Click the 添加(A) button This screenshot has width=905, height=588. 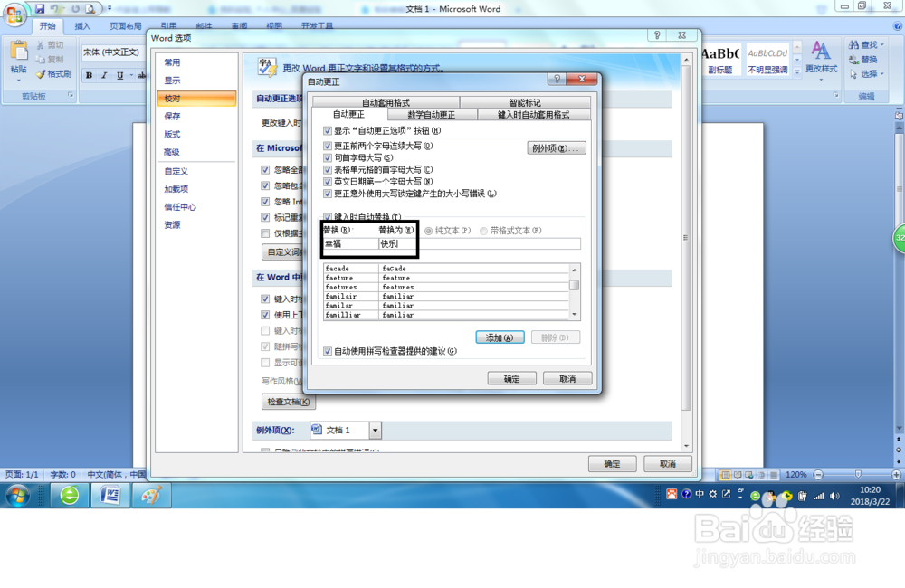point(500,337)
